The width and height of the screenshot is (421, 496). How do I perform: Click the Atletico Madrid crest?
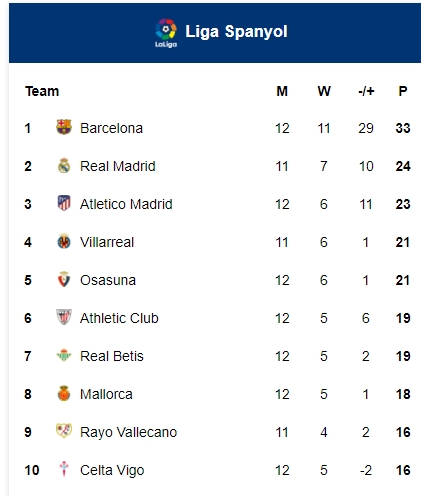click(x=64, y=203)
